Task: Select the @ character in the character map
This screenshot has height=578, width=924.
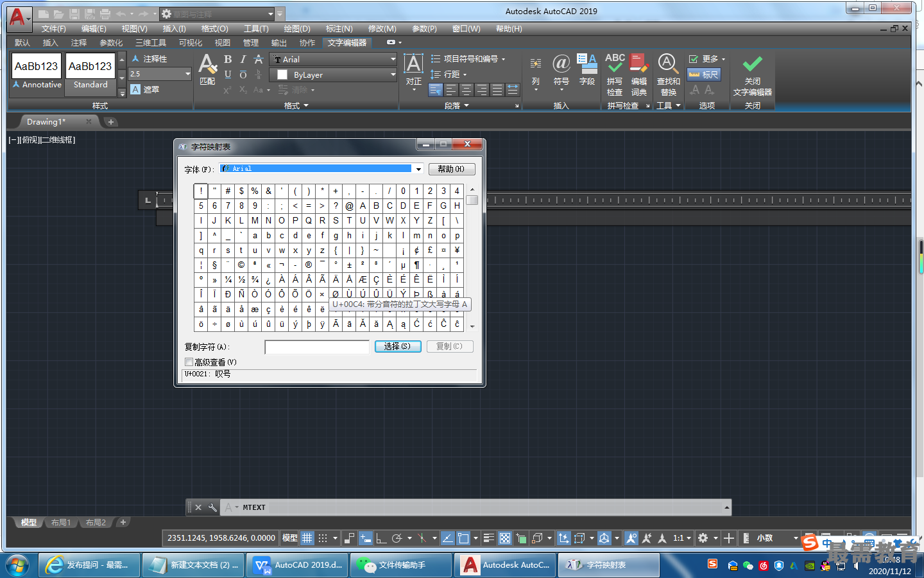Action: pyautogui.click(x=349, y=206)
